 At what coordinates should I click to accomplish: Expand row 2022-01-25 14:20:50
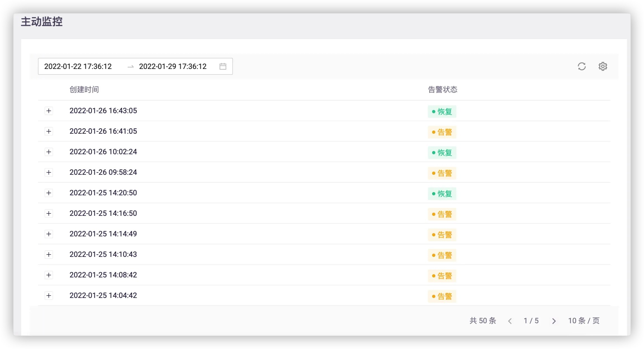point(49,193)
